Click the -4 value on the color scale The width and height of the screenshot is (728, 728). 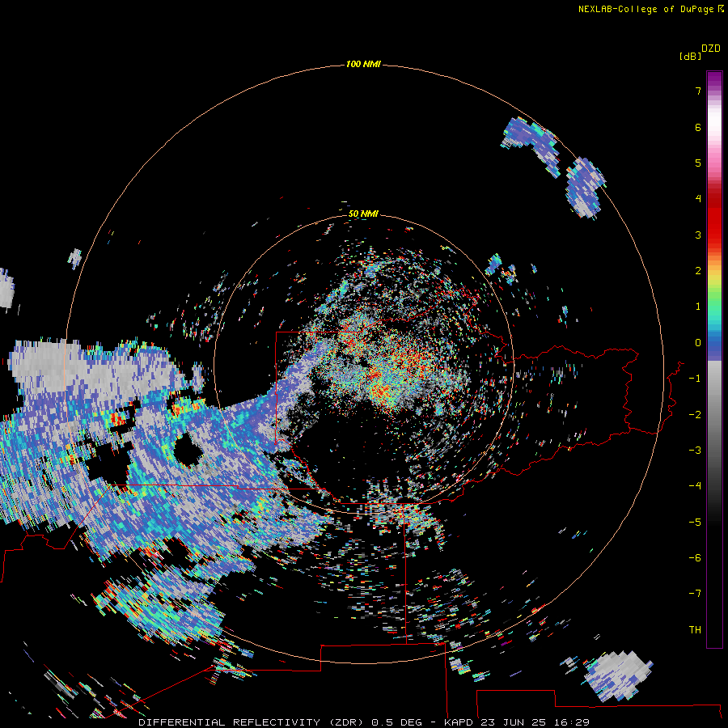tap(695, 486)
